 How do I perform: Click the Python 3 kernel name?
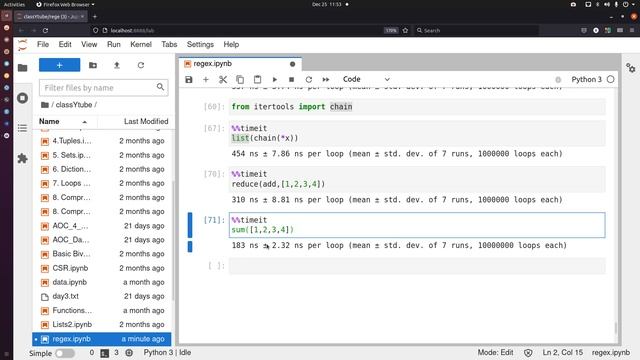[x=586, y=79]
